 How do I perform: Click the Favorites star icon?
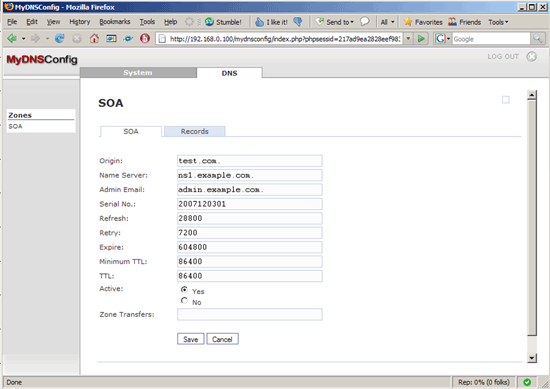point(408,22)
